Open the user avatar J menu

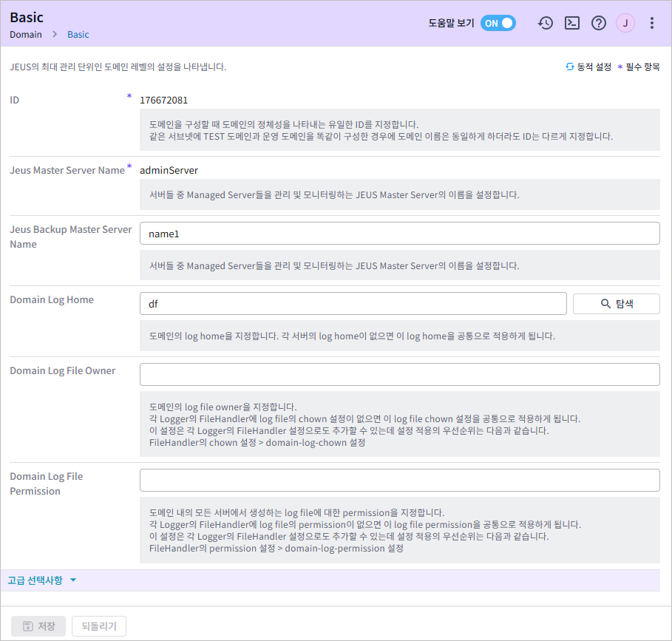pyautogui.click(x=625, y=23)
